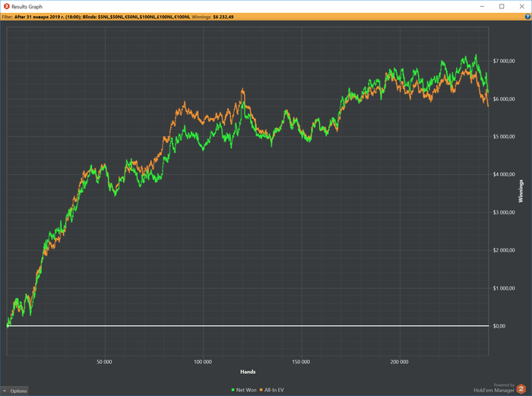Screen dimensions: 532x396
Task: Click the Winnings axis label
Action: [521, 191]
